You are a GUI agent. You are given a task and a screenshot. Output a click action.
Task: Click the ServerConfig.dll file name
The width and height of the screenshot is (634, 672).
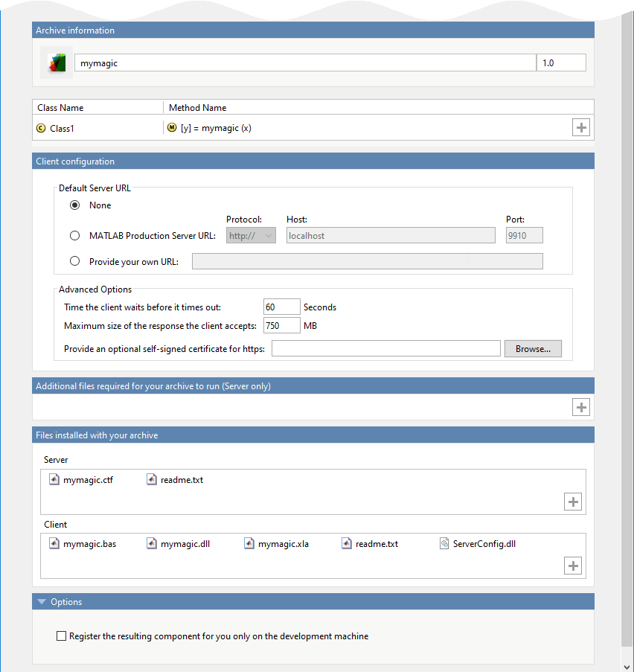tap(484, 544)
